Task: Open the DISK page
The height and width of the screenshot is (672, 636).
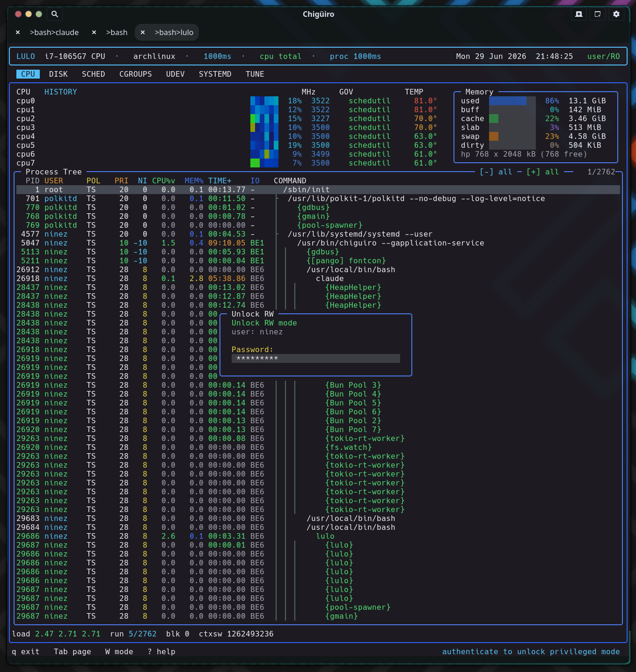Action: pyautogui.click(x=58, y=74)
